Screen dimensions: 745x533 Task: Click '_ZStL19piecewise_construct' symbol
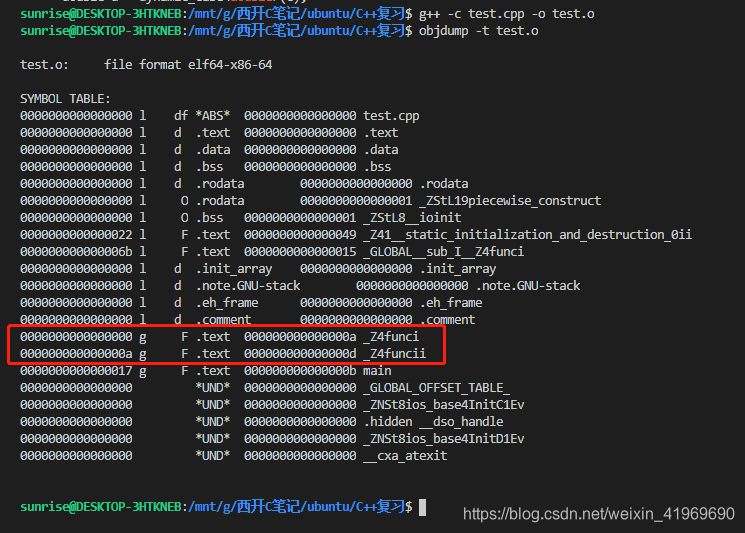(510, 201)
